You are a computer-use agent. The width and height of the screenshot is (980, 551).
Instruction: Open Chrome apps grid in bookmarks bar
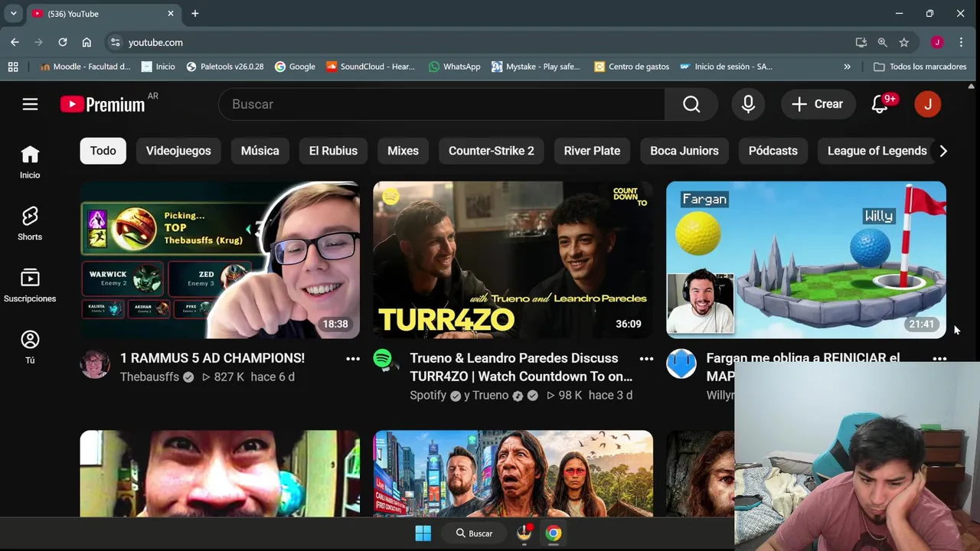tap(13, 67)
